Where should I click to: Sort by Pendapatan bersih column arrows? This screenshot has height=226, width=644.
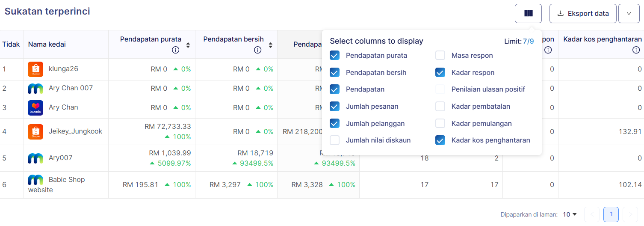[x=270, y=45]
